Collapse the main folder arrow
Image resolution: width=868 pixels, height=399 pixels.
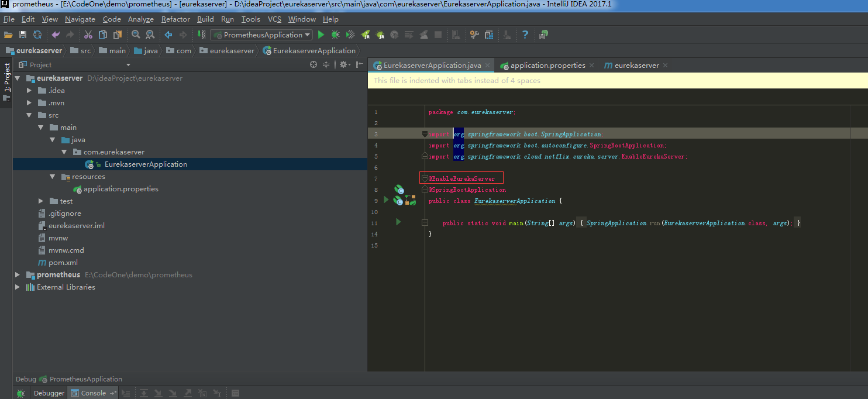[x=41, y=127]
